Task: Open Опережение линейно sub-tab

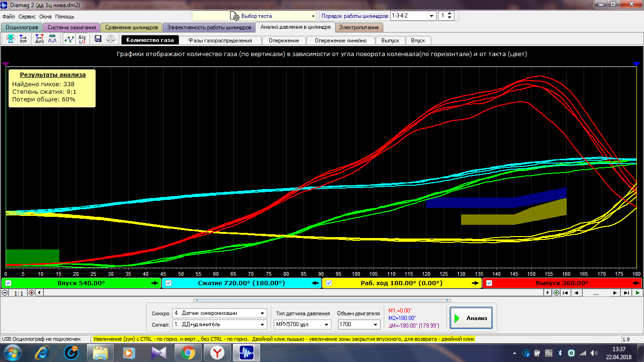Action: 341,41
